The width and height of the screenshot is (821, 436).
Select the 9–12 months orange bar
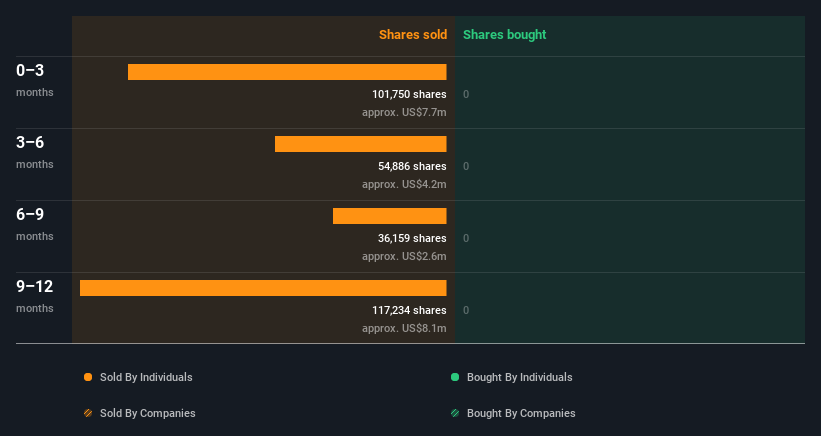[x=263, y=288]
